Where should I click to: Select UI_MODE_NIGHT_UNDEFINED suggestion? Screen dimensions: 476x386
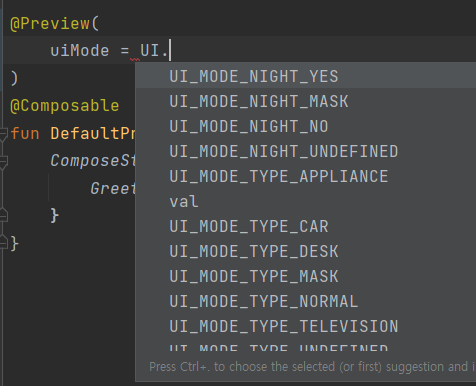coord(306,151)
